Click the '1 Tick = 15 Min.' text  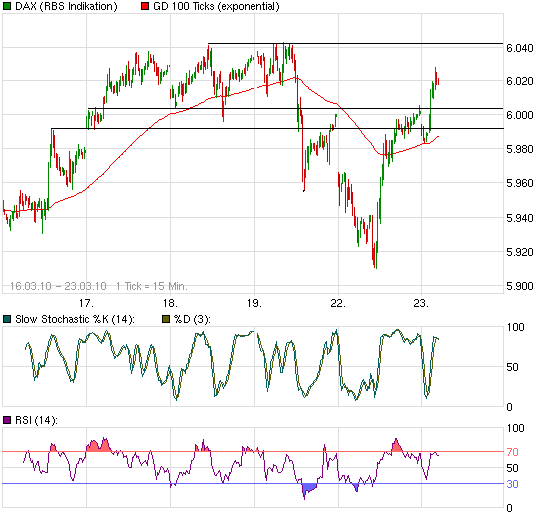(x=152, y=286)
